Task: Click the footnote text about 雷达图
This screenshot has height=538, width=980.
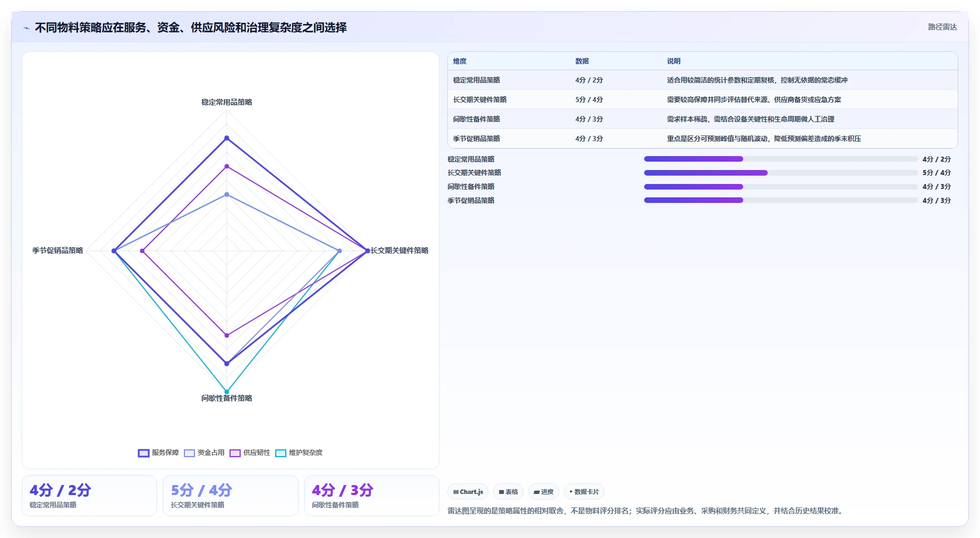Action: pos(646,511)
